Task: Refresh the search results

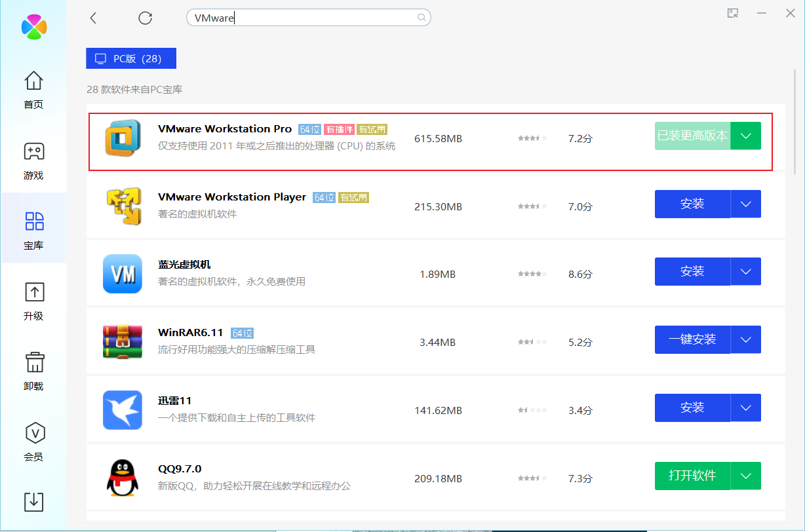Action: (x=146, y=18)
